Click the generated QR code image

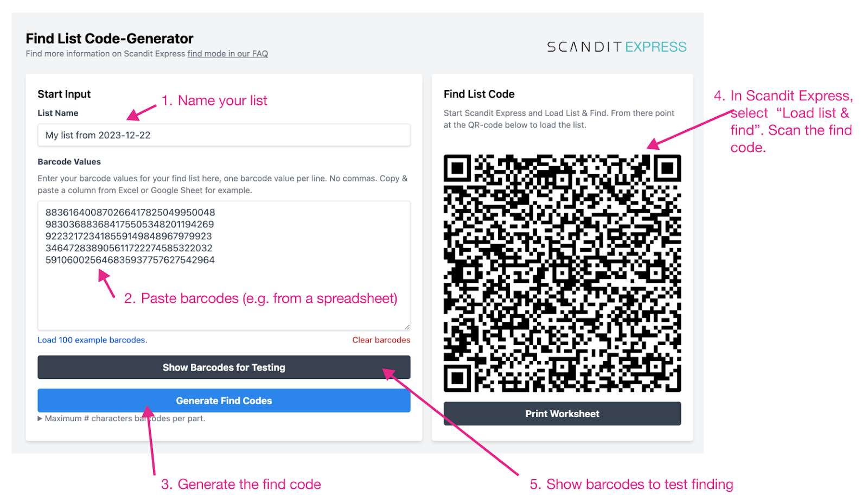pyautogui.click(x=562, y=274)
